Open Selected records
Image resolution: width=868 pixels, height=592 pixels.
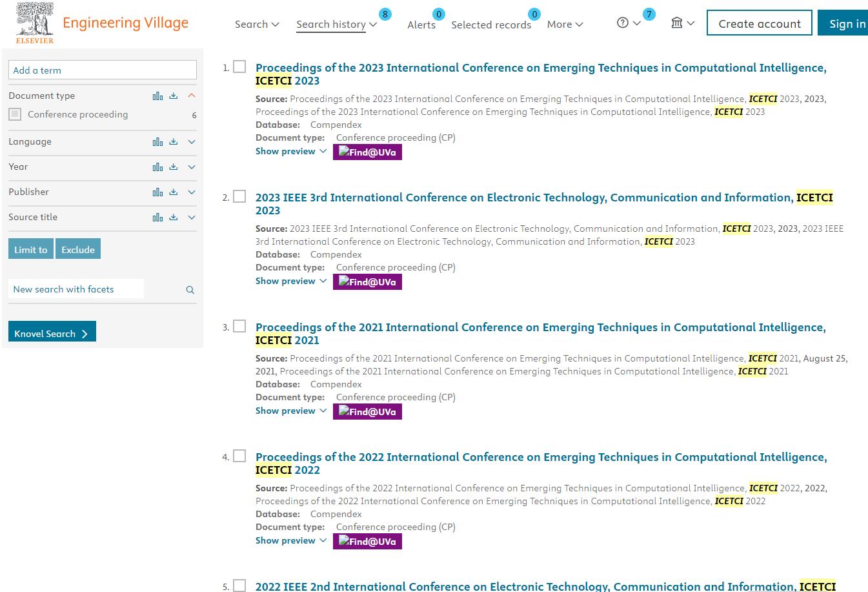(x=491, y=25)
